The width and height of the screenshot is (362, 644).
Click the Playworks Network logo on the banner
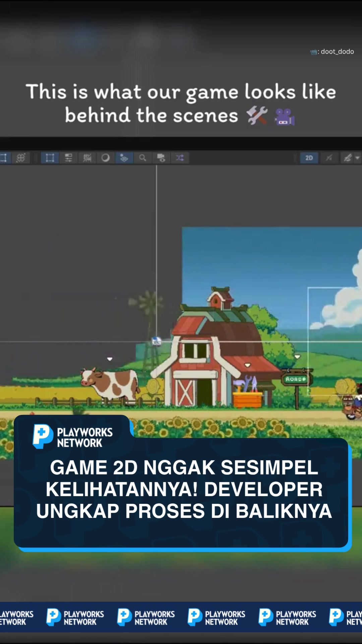click(72, 437)
